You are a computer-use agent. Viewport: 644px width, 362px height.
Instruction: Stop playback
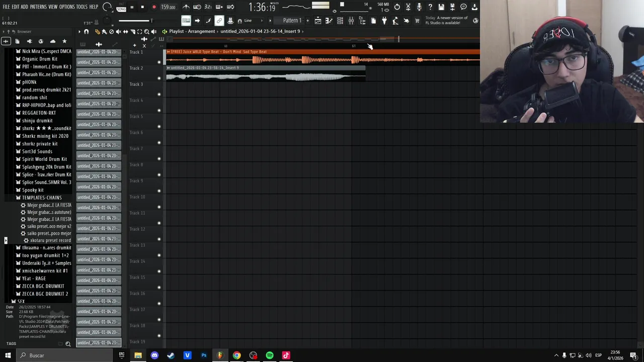tap(142, 7)
